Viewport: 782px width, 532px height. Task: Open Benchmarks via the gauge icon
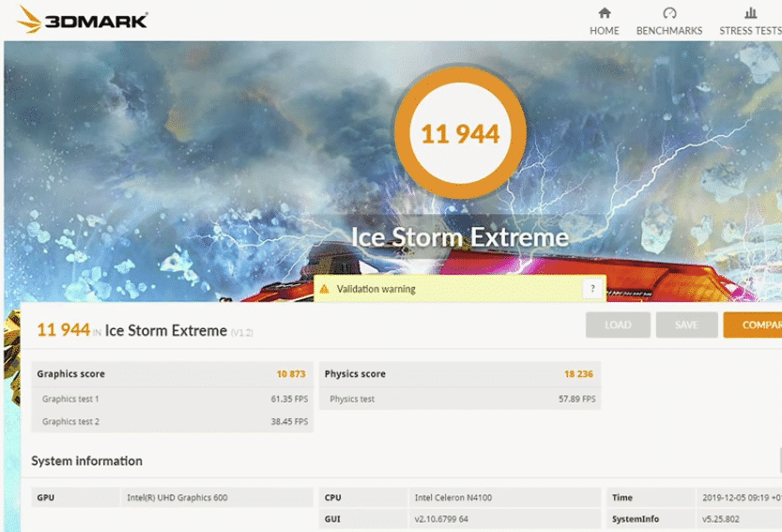point(669,13)
